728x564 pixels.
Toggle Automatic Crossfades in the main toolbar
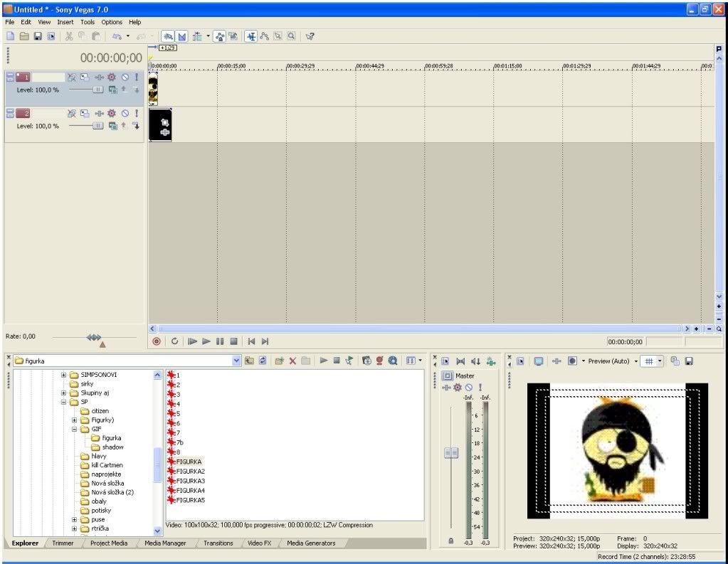182,36
